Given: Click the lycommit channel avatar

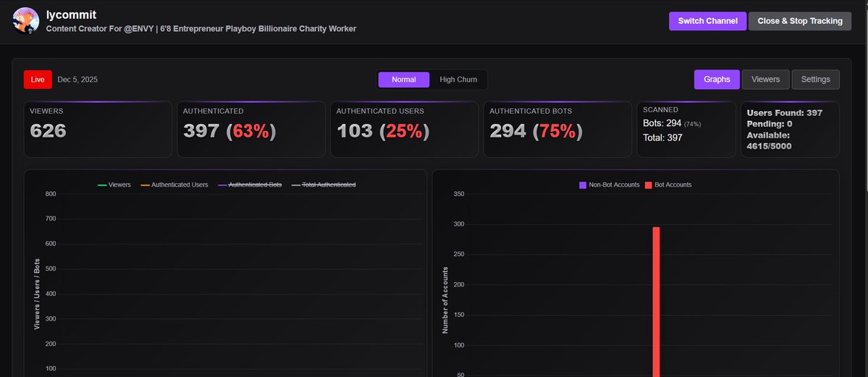Looking at the screenshot, I should (x=25, y=20).
